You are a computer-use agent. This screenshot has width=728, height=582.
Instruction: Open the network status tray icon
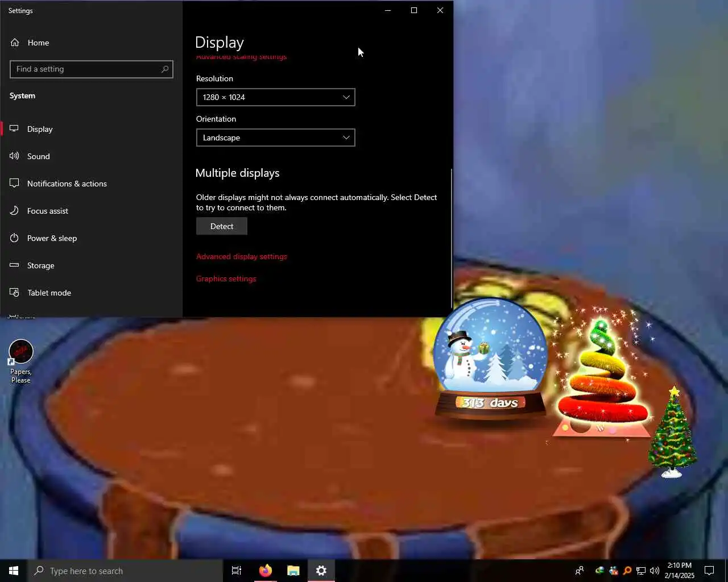tap(641, 571)
